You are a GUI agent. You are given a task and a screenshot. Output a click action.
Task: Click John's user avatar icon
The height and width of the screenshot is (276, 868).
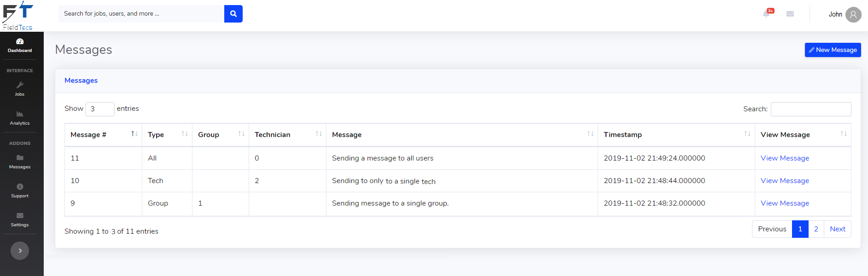(853, 15)
